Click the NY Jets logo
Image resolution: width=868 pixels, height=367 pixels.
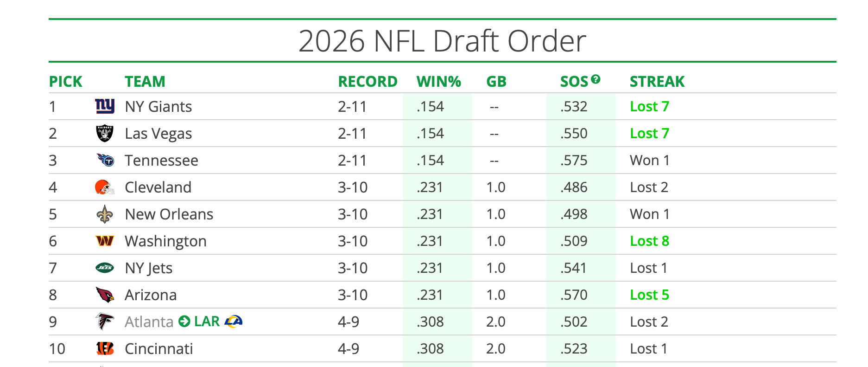point(105,268)
